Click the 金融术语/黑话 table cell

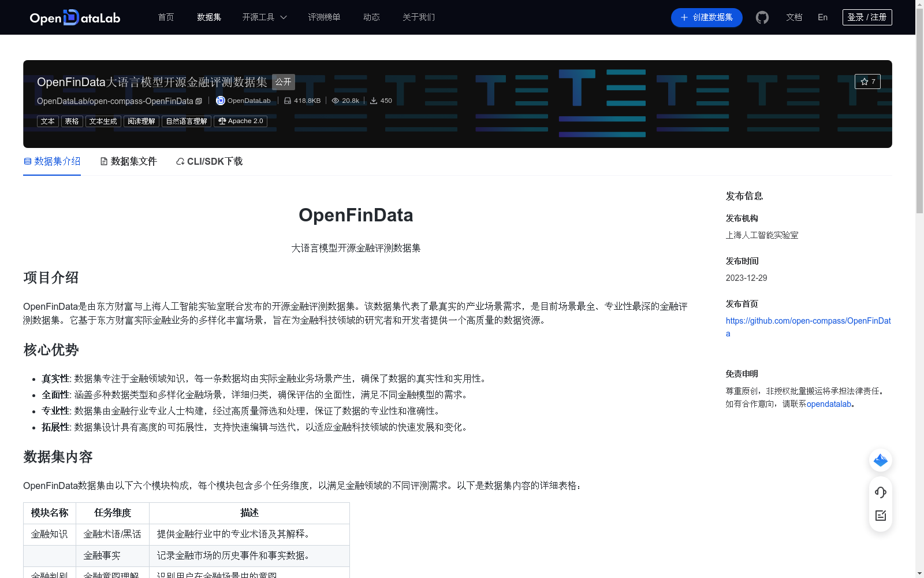113,535
